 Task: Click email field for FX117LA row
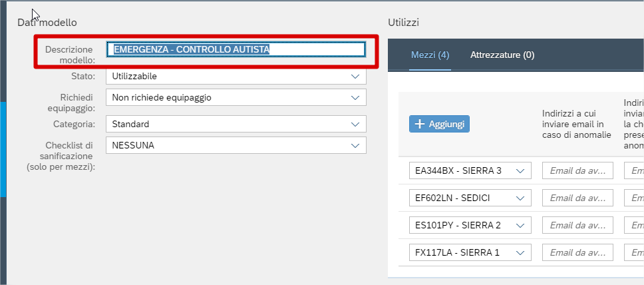(577, 252)
